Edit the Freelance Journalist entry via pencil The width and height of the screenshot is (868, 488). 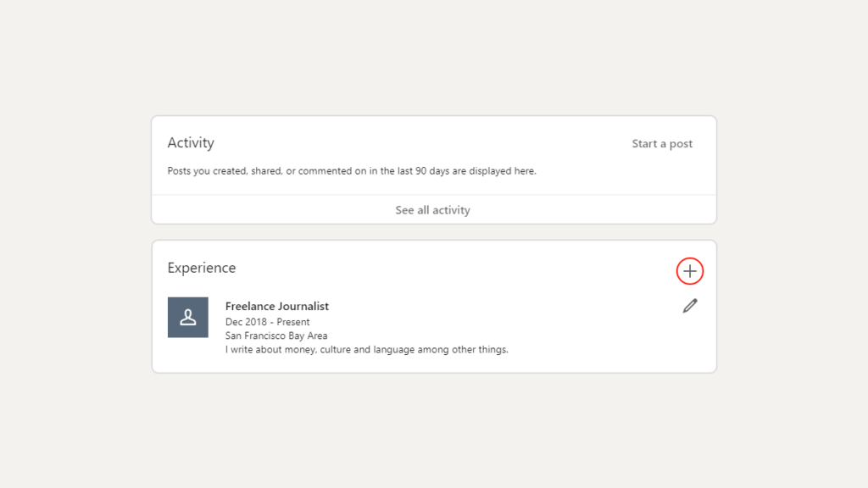pos(690,306)
